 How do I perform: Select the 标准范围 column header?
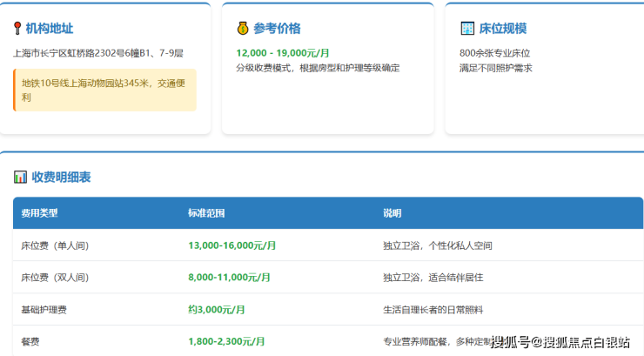[x=206, y=213]
